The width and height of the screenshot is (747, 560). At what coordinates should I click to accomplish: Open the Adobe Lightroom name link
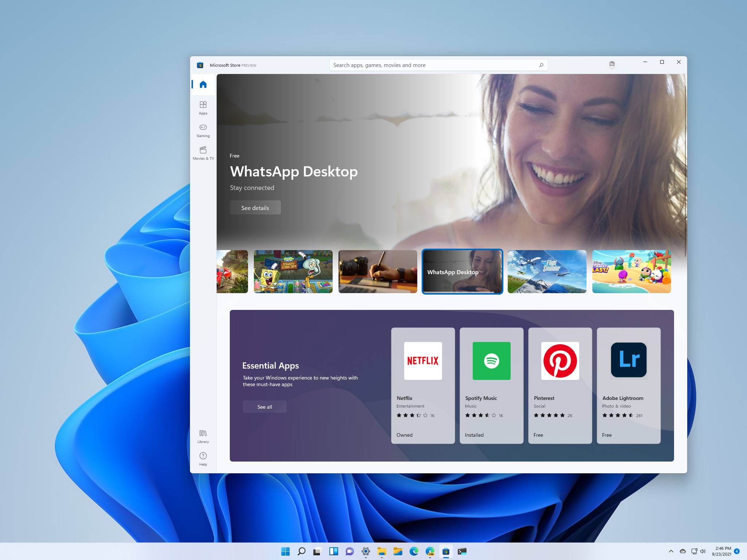click(623, 398)
